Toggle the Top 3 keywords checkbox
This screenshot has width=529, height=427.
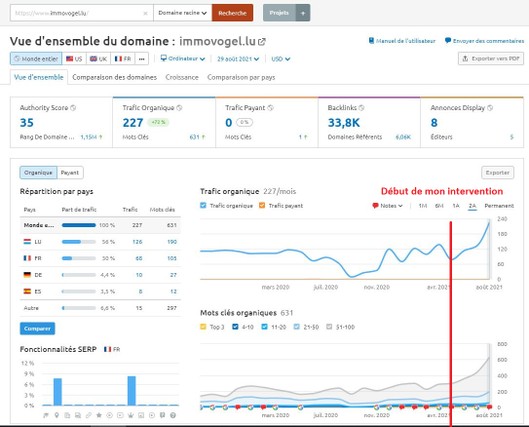tap(203, 326)
